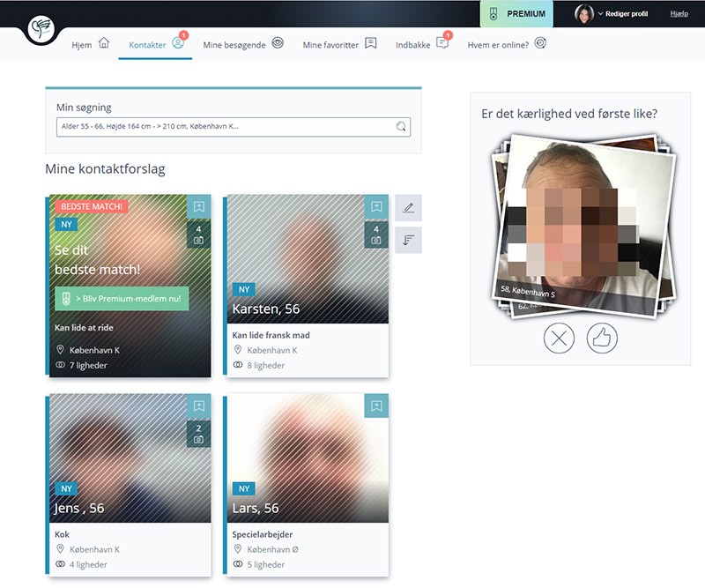The image size is (705, 588).
Task: Click the PREMIUM button in header
Action: (x=516, y=14)
